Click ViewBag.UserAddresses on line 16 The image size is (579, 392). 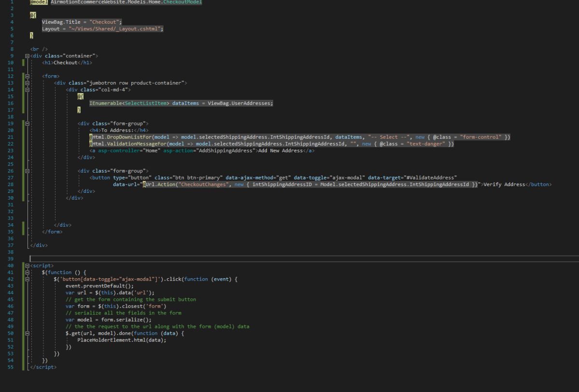click(x=239, y=103)
